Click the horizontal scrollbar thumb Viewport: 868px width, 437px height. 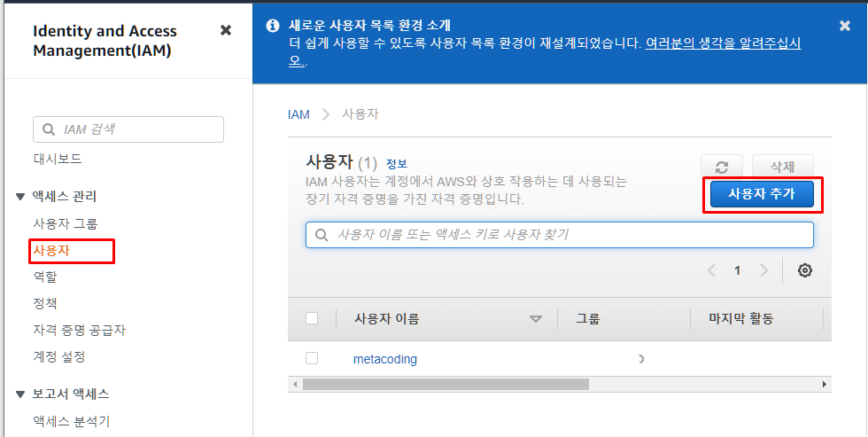[x=446, y=384]
